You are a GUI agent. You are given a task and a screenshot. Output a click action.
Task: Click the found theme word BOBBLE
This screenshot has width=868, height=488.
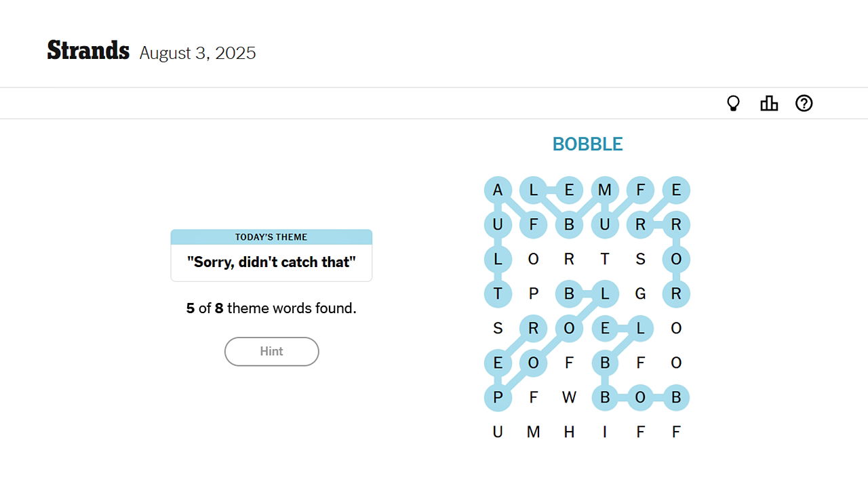[x=587, y=144]
